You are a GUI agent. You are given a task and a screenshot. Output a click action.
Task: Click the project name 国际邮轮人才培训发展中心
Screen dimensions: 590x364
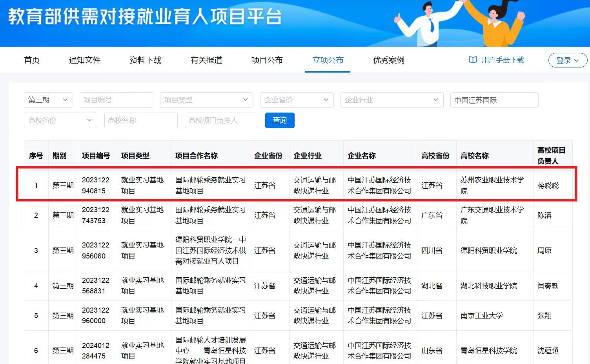[x=211, y=351]
